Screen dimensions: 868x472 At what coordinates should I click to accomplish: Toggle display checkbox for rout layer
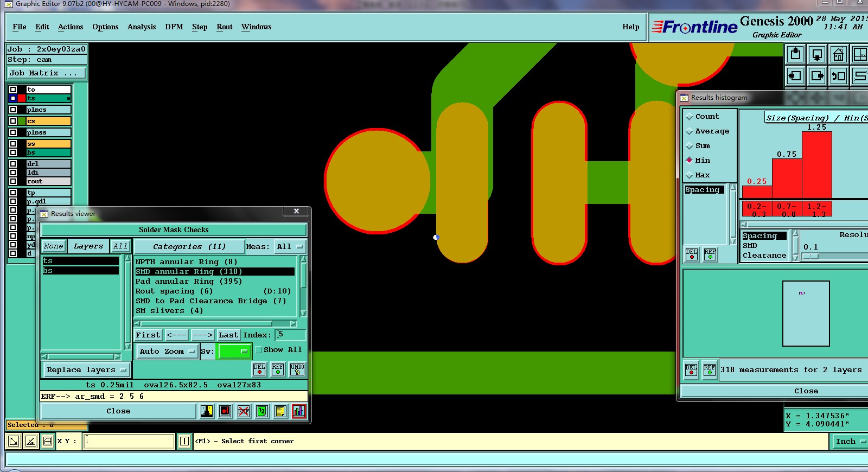pyautogui.click(x=13, y=181)
